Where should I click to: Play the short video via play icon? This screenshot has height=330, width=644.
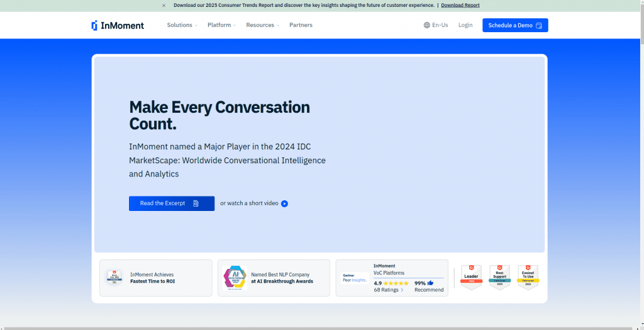click(x=284, y=203)
